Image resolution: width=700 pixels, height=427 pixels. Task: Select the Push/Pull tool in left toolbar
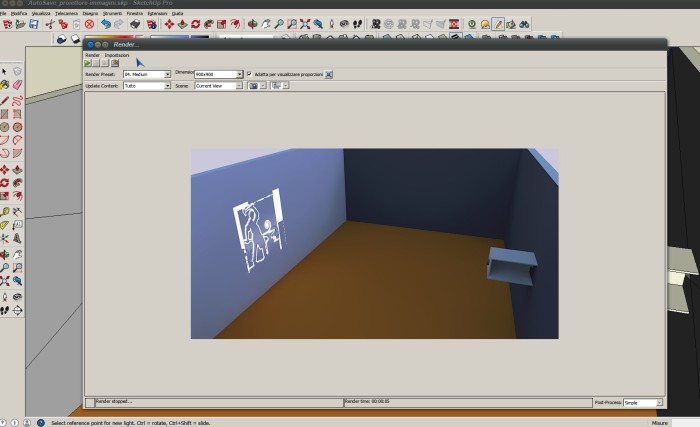[17, 170]
